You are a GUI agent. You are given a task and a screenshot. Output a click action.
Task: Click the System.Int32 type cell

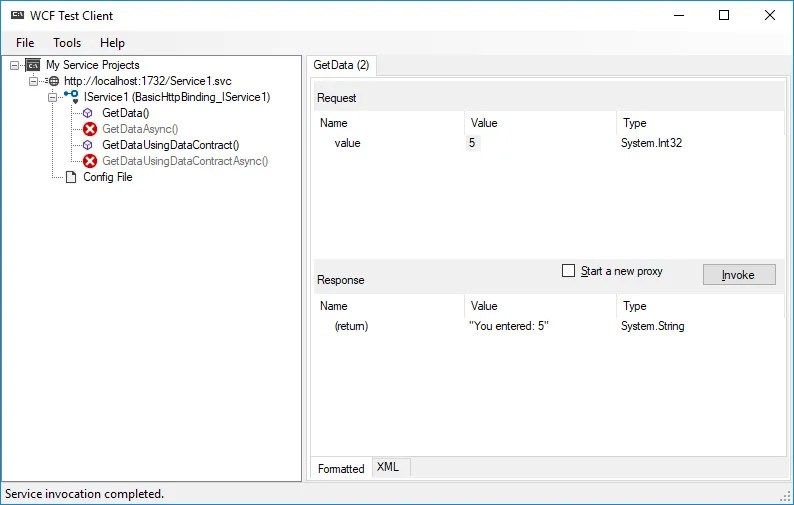pyautogui.click(x=652, y=143)
